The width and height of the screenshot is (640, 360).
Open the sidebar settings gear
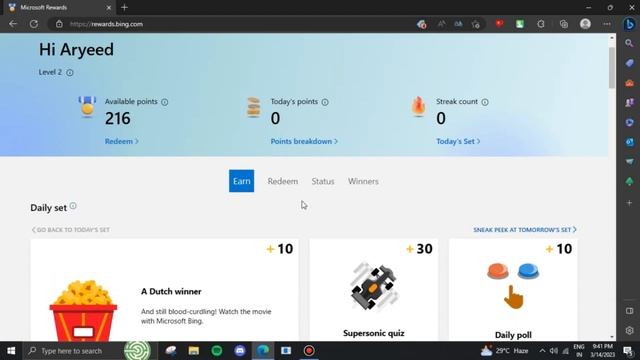(629, 330)
